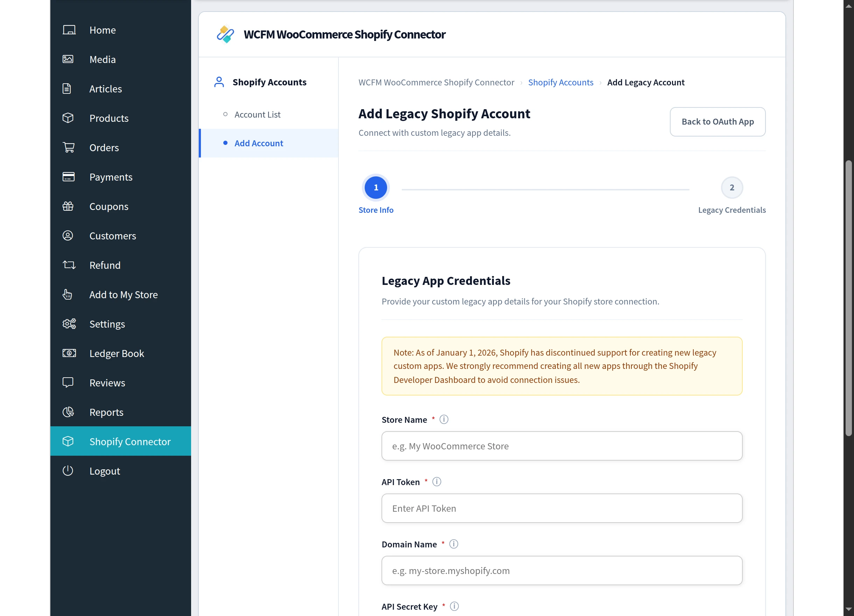Open the Payments menu item

pos(120,177)
